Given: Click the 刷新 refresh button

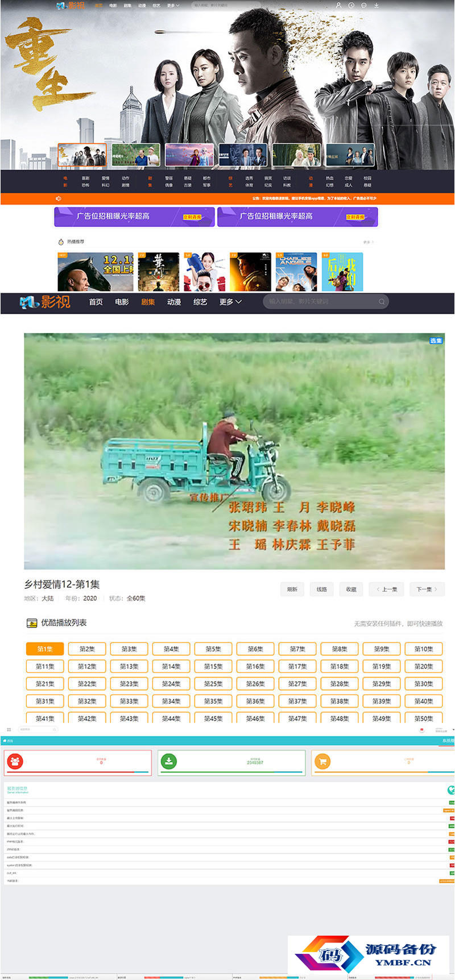Looking at the screenshot, I should [292, 589].
